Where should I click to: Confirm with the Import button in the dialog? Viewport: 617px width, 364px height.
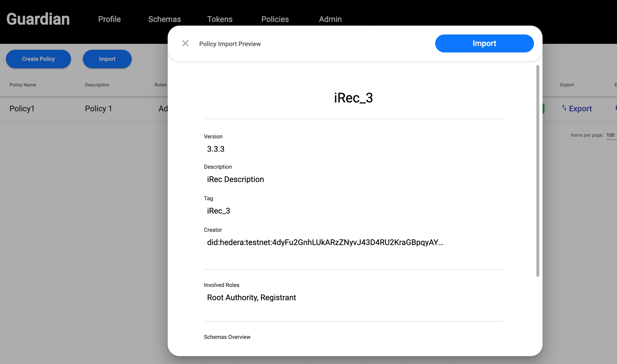click(484, 43)
